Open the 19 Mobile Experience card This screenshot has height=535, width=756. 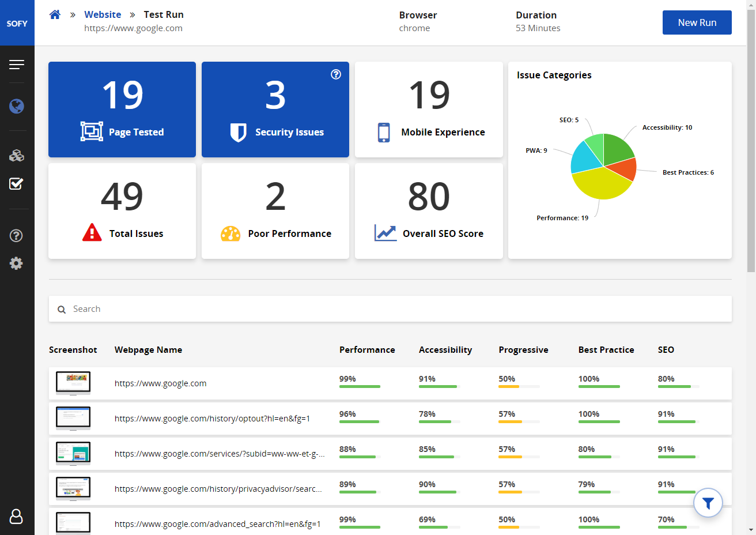(429, 110)
